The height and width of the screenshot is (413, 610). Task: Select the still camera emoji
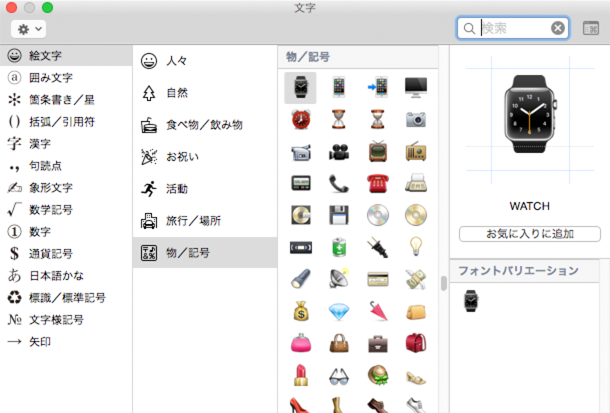point(415,119)
